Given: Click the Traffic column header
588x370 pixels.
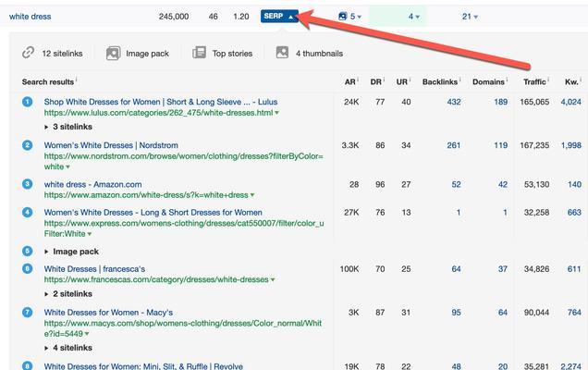Looking at the screenshot, I should click(534, 81).
